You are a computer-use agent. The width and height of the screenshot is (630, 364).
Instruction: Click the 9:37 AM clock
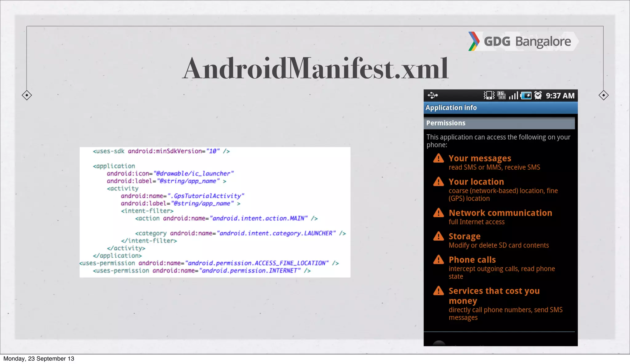560,96
